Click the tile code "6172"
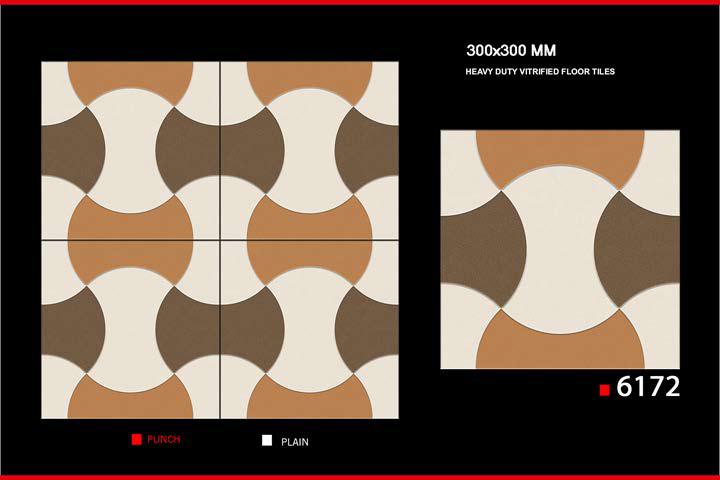The height and width of the screenshot is (480, 720). [x=647, y=387]
